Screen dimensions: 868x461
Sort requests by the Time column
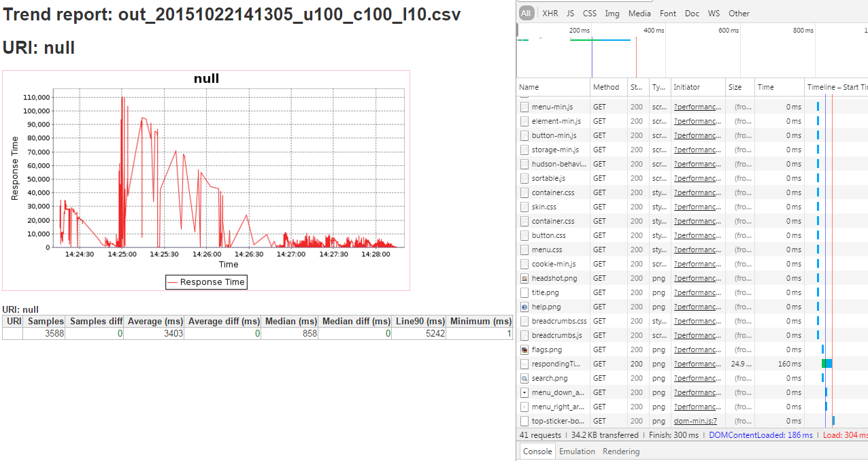click(766, 87)
